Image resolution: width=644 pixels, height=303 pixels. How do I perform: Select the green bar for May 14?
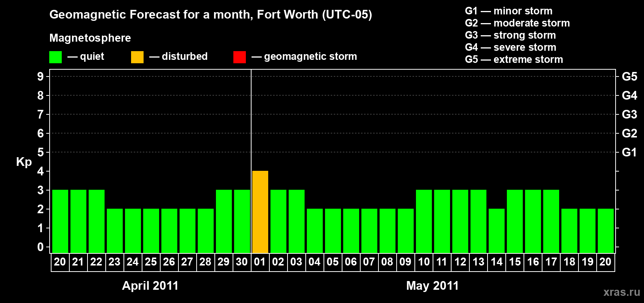pos(497,231)
